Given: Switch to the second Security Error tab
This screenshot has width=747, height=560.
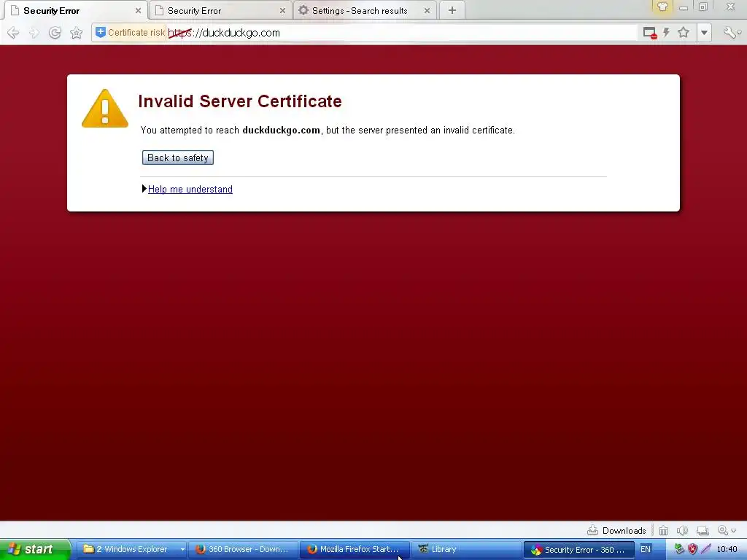Looking at the screenshot, I should click(x=219, y=10).
